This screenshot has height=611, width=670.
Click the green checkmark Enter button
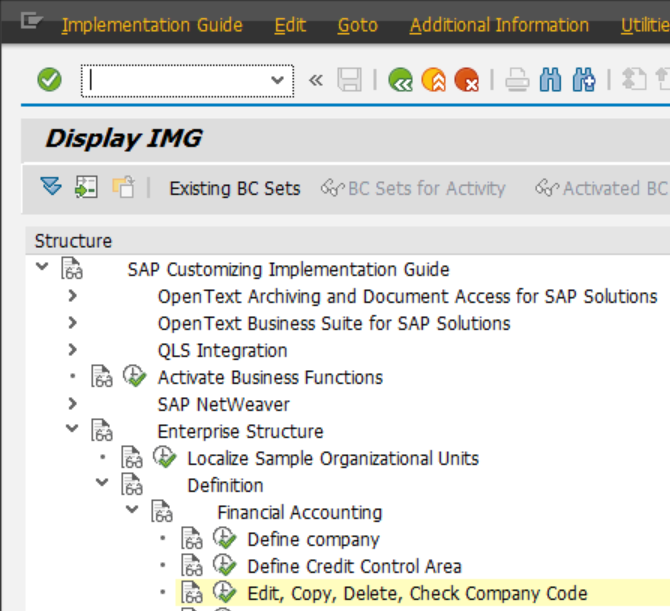49,80
